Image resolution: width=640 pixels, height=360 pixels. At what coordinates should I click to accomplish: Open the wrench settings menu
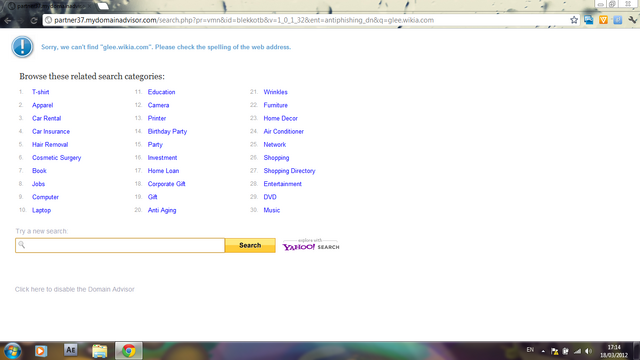(x=632, y=20)
